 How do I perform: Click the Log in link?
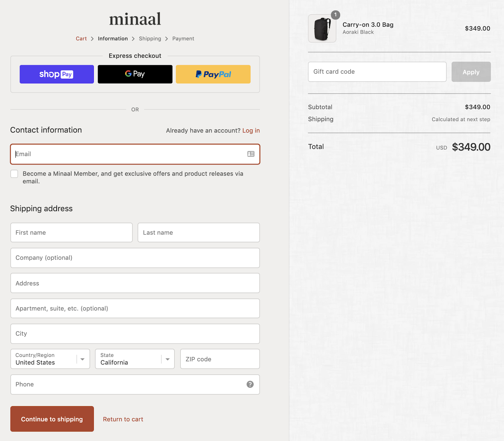point(251,131)
